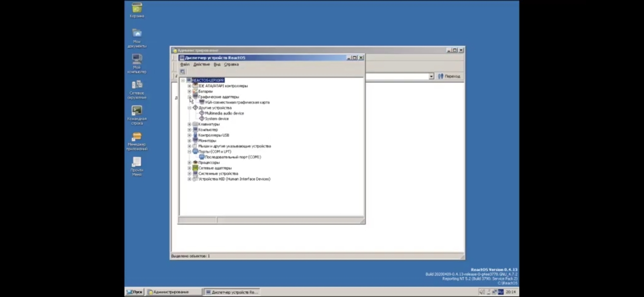The height and width of the screenshot is (297, 644).
Task: Open the Справка menu
Action: click(231, 64)
